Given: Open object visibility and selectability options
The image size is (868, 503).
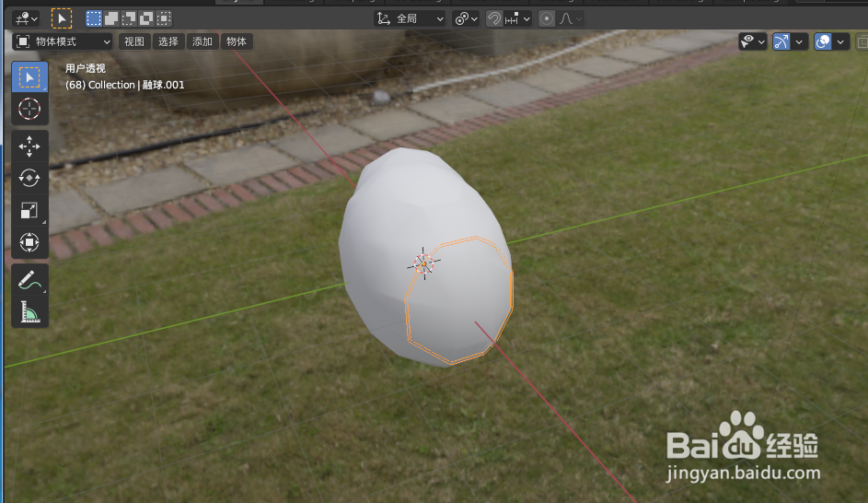Looking at the screenshot, I should [752, 41].
